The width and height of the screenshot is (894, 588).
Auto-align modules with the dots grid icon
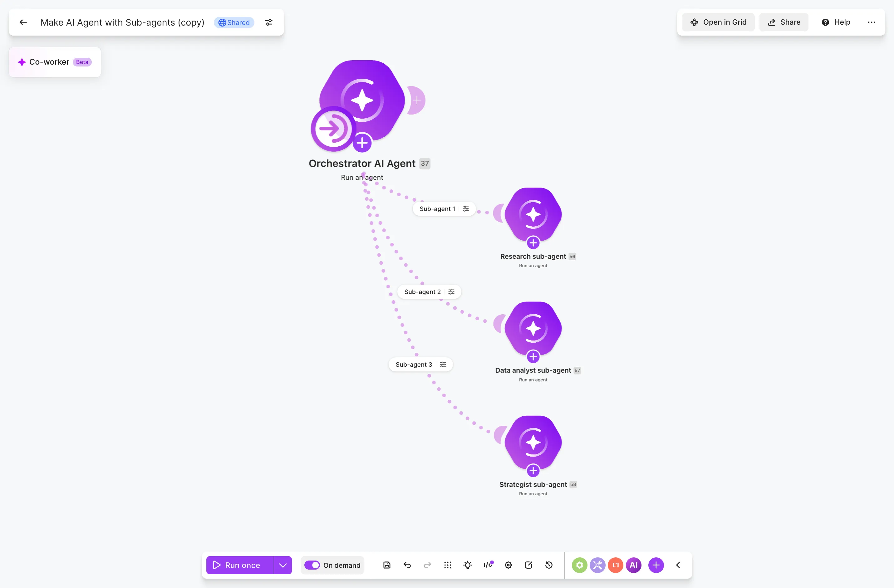(x=448, y=565)
